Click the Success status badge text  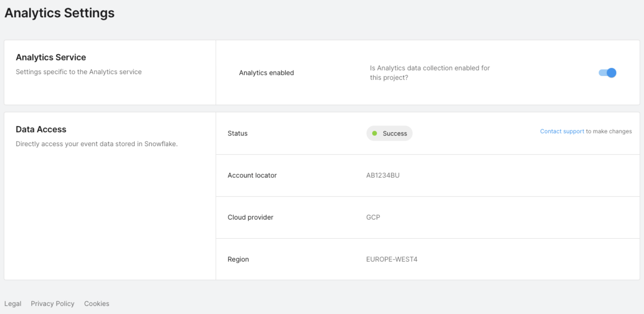click(395, 133)
